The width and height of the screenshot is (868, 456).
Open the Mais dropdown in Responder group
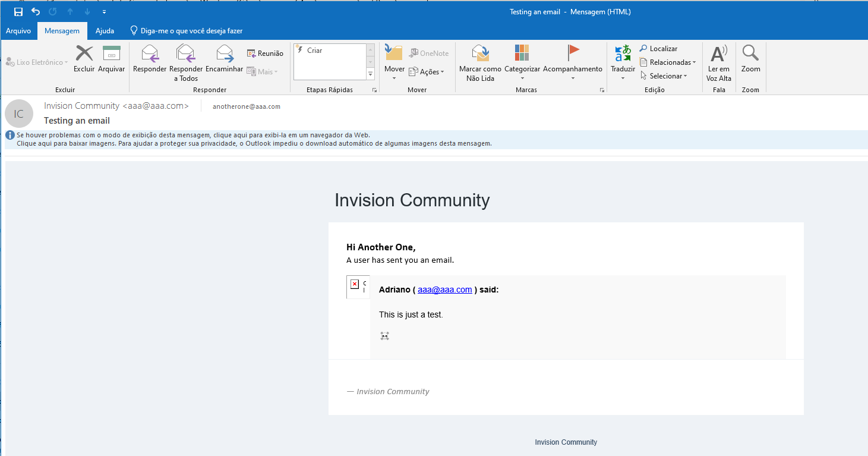(x=262, y=72)
